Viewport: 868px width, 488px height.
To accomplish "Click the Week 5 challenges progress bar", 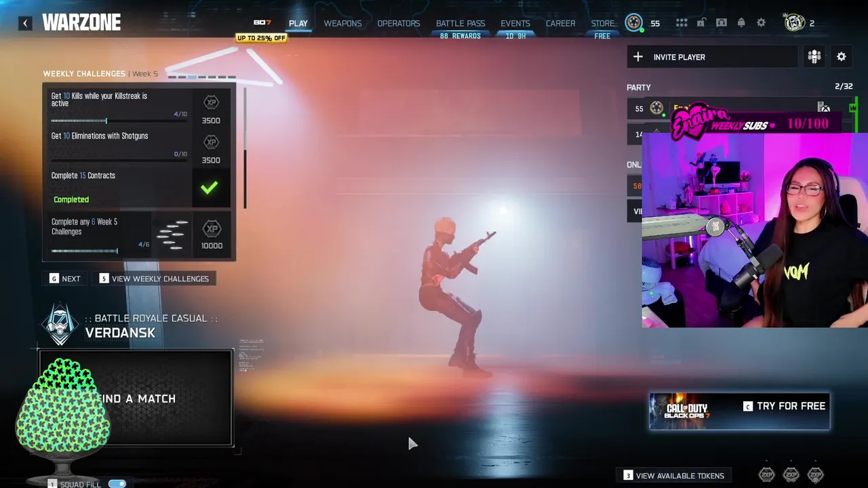I will tap(100, 251).
